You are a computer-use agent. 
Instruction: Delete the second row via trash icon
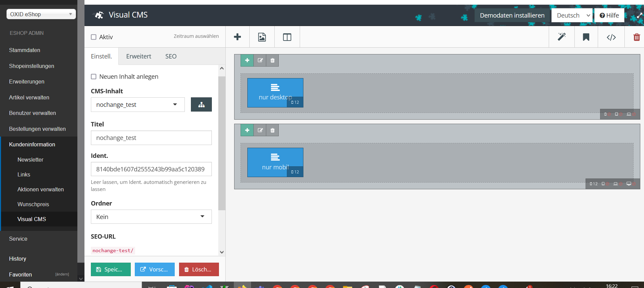[273, 130]
